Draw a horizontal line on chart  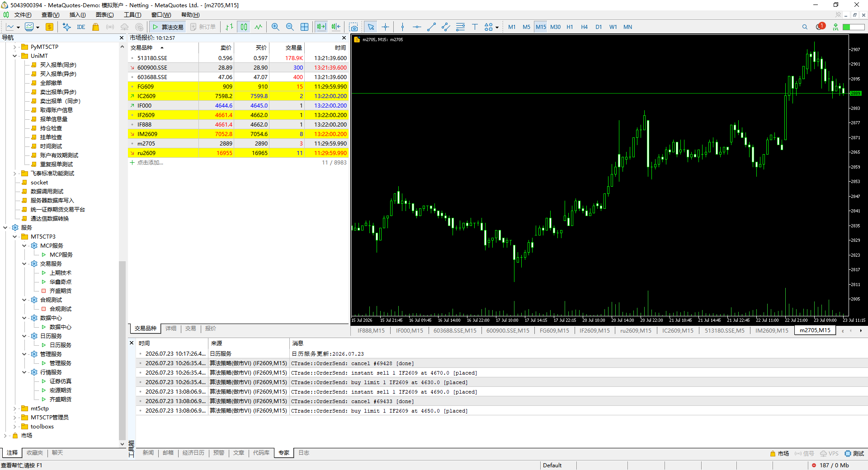pyautogui.click(x=417, y=27)
